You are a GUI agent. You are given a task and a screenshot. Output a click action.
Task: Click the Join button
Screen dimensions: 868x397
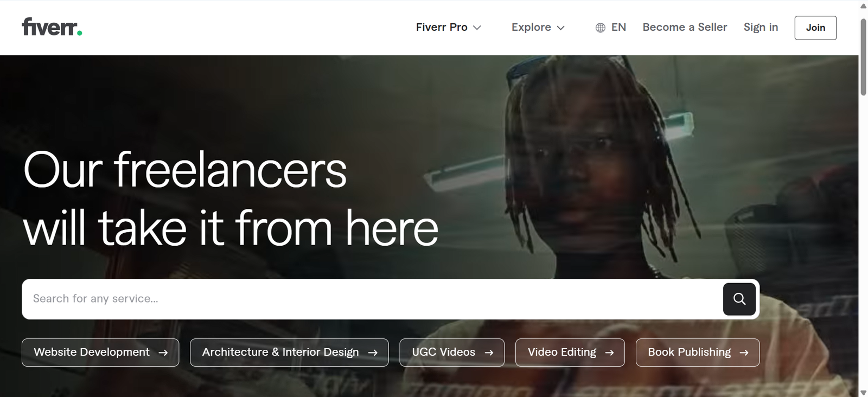(815, 28)
